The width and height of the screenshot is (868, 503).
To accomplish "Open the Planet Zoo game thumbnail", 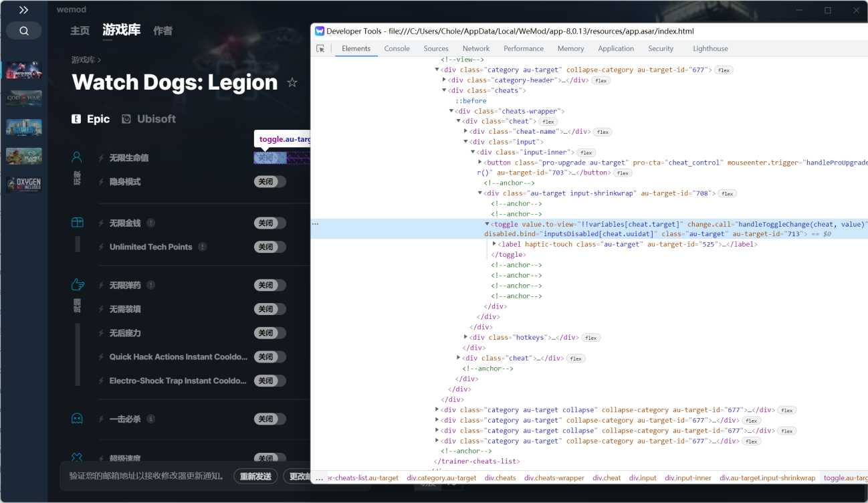I will [24, 156].
